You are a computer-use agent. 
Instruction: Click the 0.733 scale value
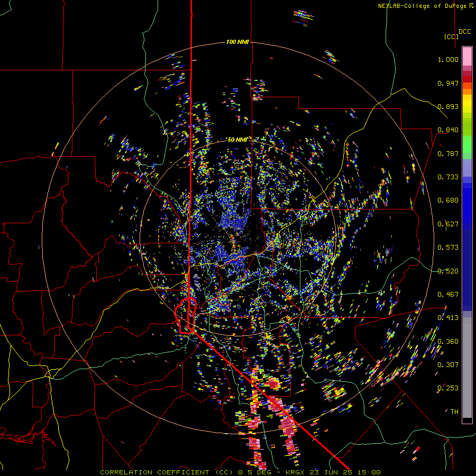[x=448, y=177]
